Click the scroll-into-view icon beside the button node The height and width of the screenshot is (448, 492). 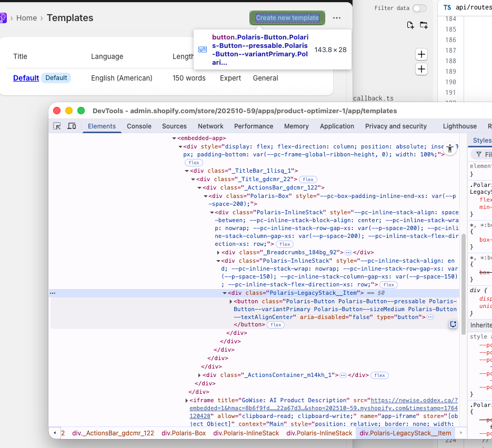453,324
